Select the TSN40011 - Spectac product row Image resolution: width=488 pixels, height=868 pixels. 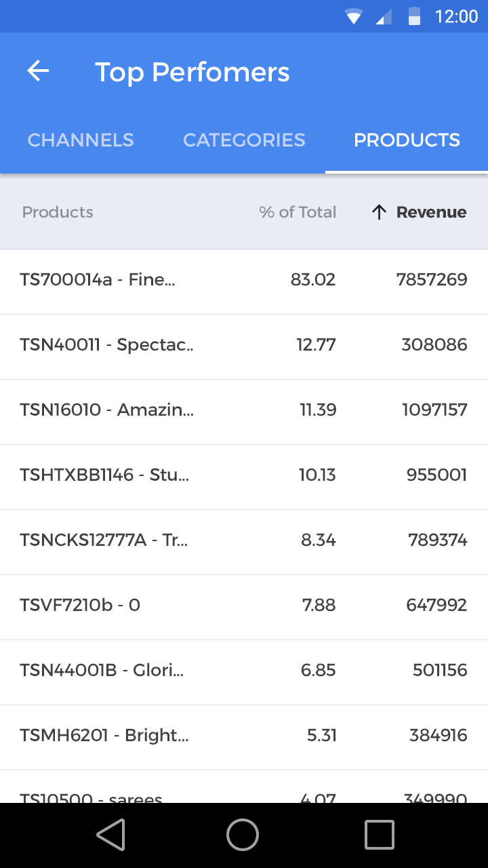(x=244, y=344)
